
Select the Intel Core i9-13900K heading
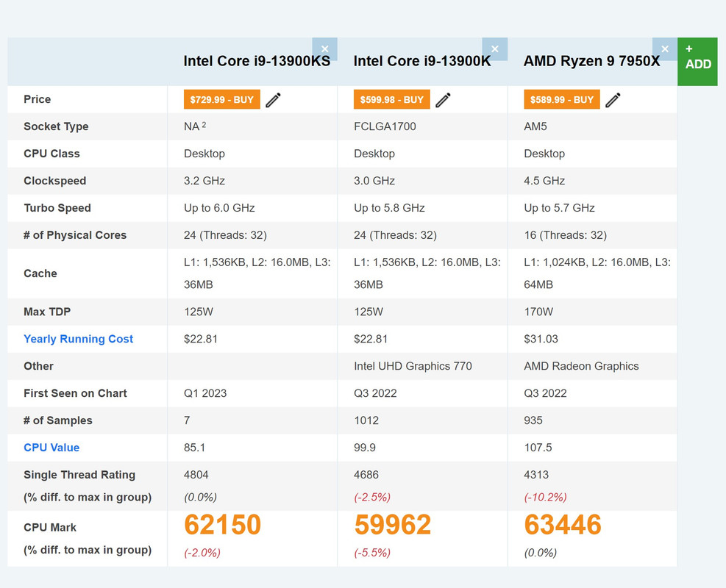pos(422,61)
